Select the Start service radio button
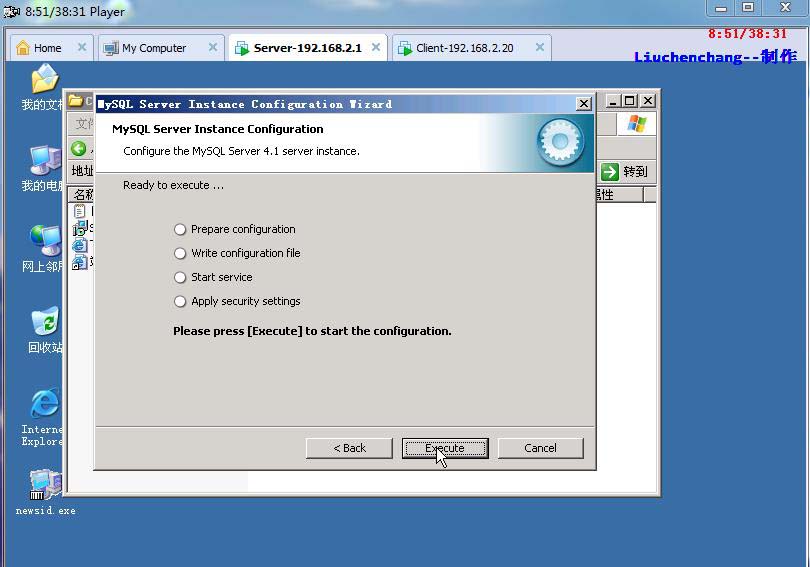Screen dimensions: 810x567 [180, 277]
